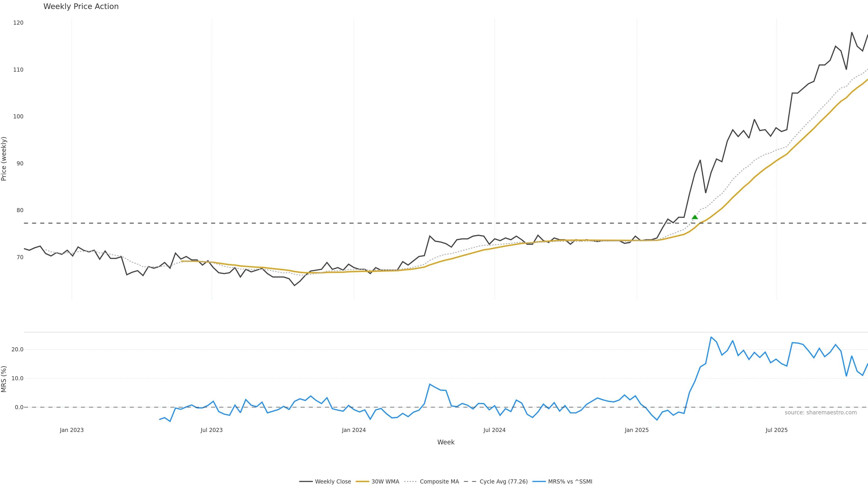Screen dimensions: 868x488
Task: Click the gold 30W WMA legend swatch
Action: pyautogui.click(x=362, y=482)
